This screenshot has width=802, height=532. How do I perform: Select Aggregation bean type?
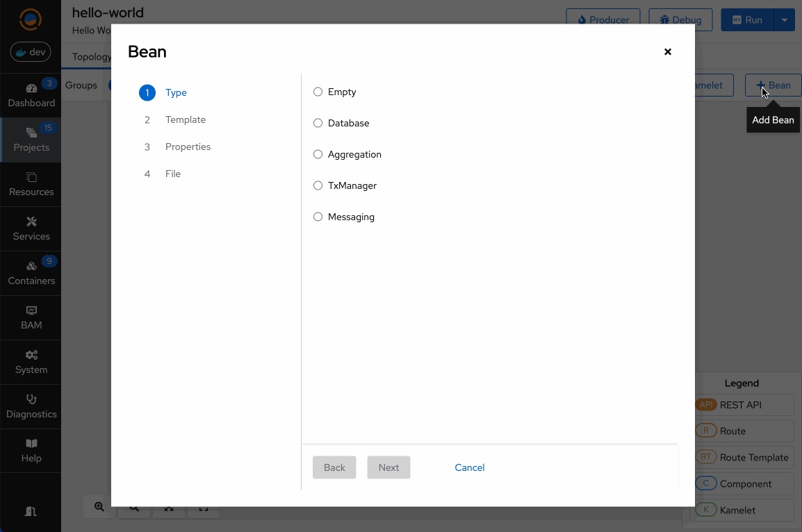click(x=318, y=154)
